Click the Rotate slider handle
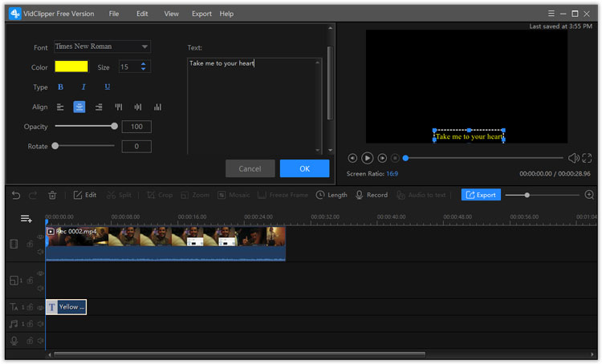602x364 pixels. (x=55, y=146)
